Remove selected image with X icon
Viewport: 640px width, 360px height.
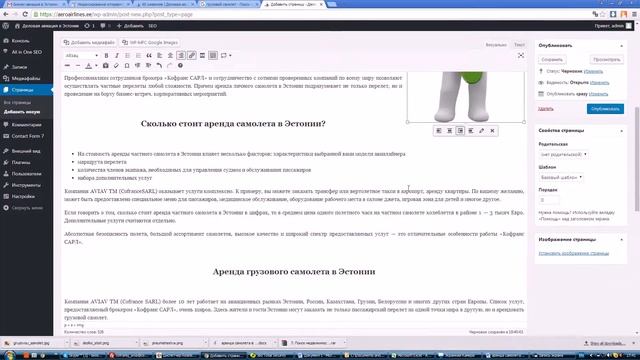pyautogui.click(x=492, y=131)
